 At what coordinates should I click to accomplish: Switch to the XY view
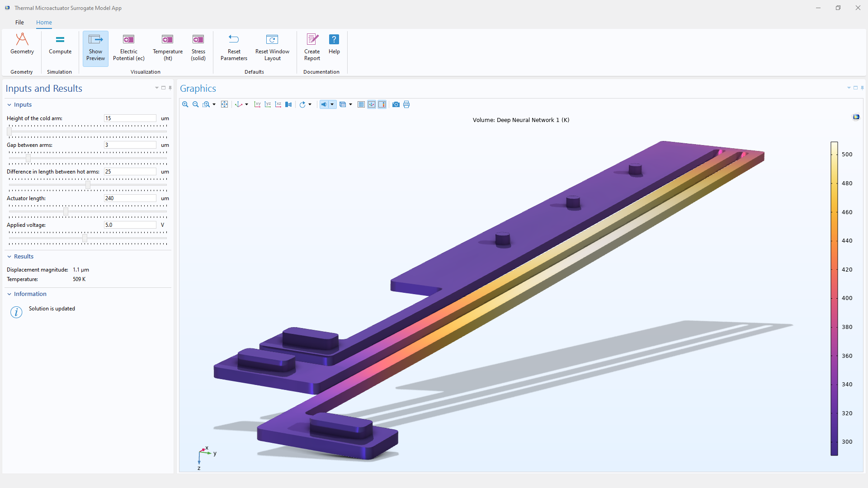click(257, 104)
